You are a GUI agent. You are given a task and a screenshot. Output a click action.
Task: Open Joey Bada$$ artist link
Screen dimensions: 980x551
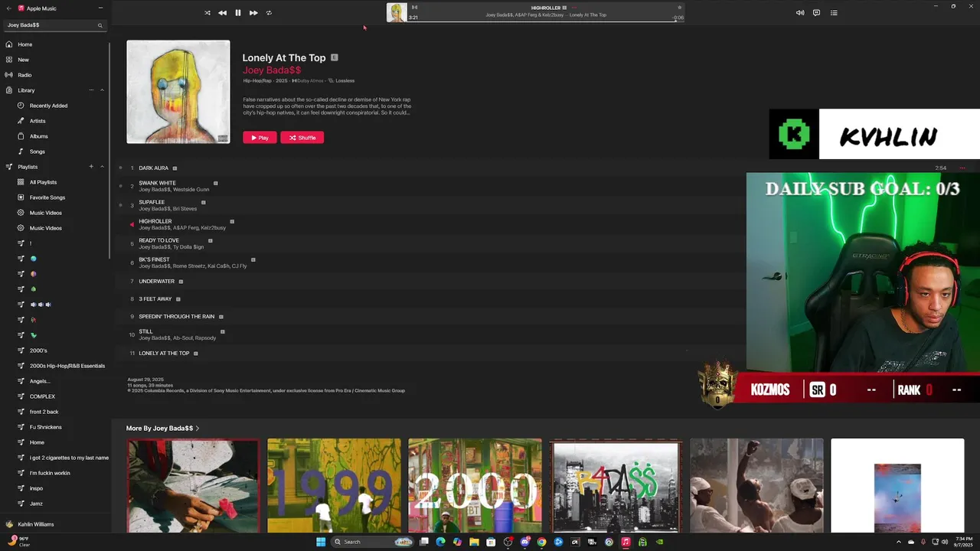click(x=272, y=70)
